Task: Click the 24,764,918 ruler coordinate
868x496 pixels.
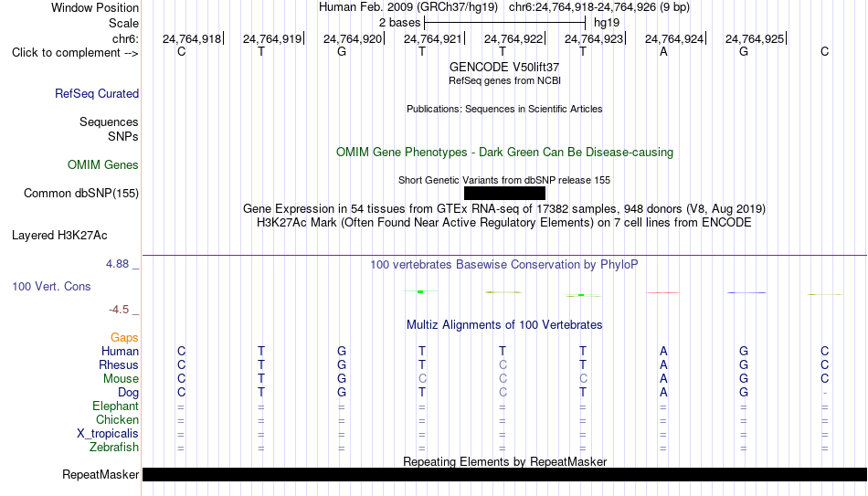Action: (x=192, y=38)
